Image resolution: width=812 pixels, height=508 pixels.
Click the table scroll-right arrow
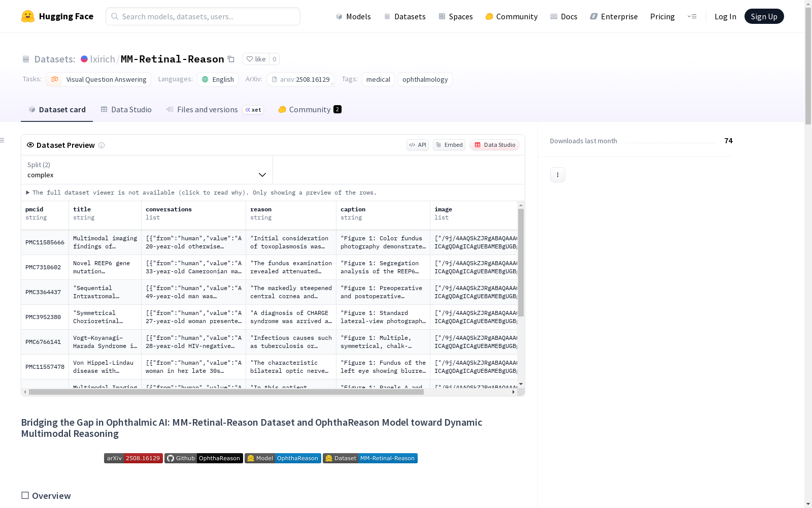coord(514,392)
